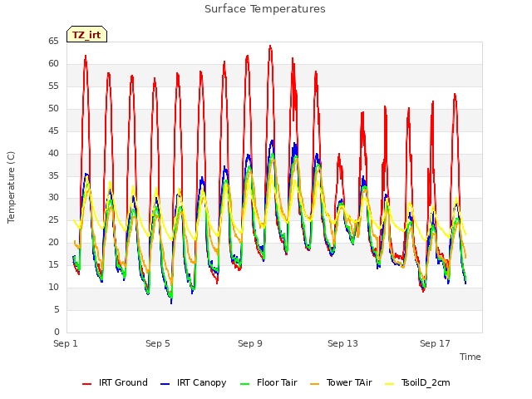Click the lowest blue trough after Sep 5

171,303
